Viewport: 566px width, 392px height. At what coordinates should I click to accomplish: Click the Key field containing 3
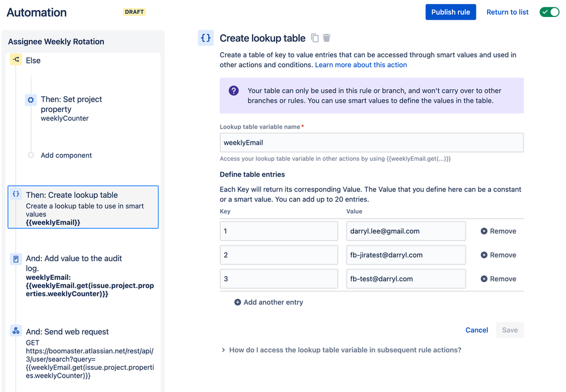click(278, 279)
